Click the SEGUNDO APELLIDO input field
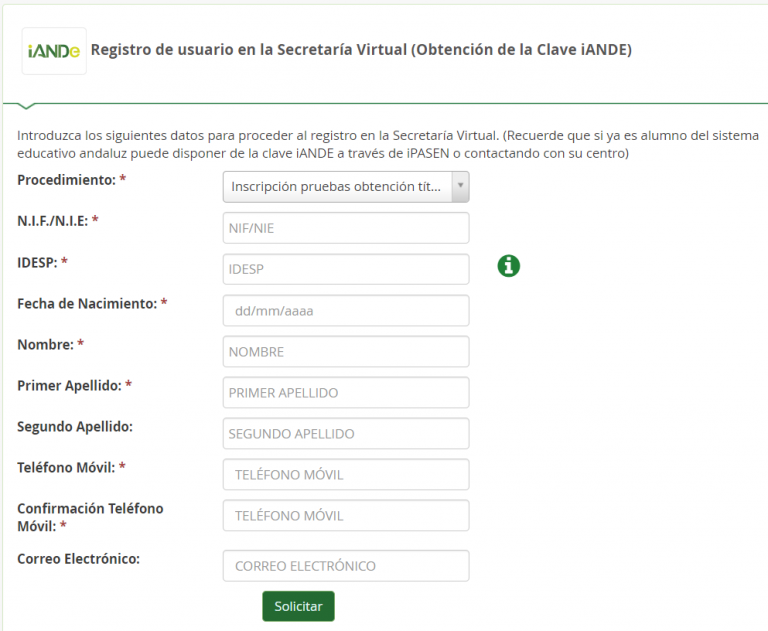The width and height of the screenshot is (768, 631). (x=345, y=434)
